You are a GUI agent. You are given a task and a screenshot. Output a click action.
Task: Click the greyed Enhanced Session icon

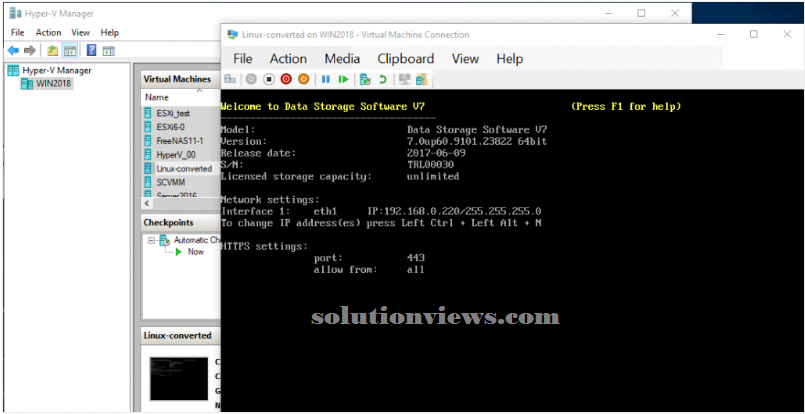tap(405, 79)
